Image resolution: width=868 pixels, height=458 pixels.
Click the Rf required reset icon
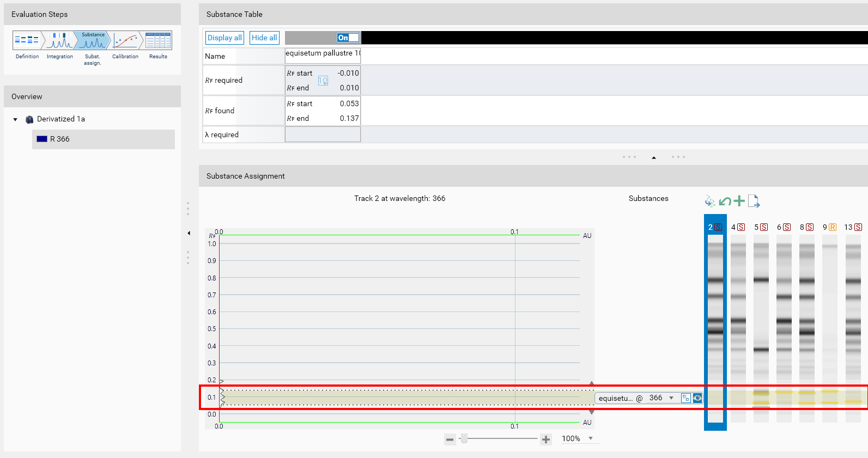click(x=323, y=81)
